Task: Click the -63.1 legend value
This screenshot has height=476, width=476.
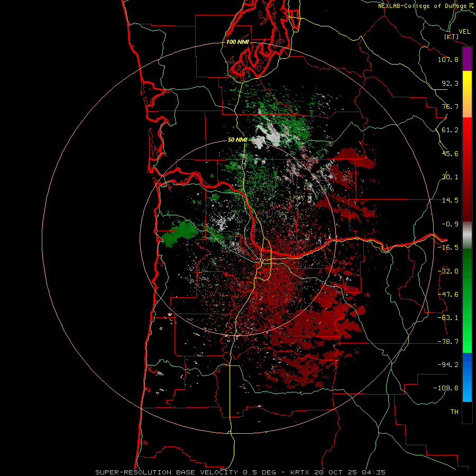Action: click(448, 318)
